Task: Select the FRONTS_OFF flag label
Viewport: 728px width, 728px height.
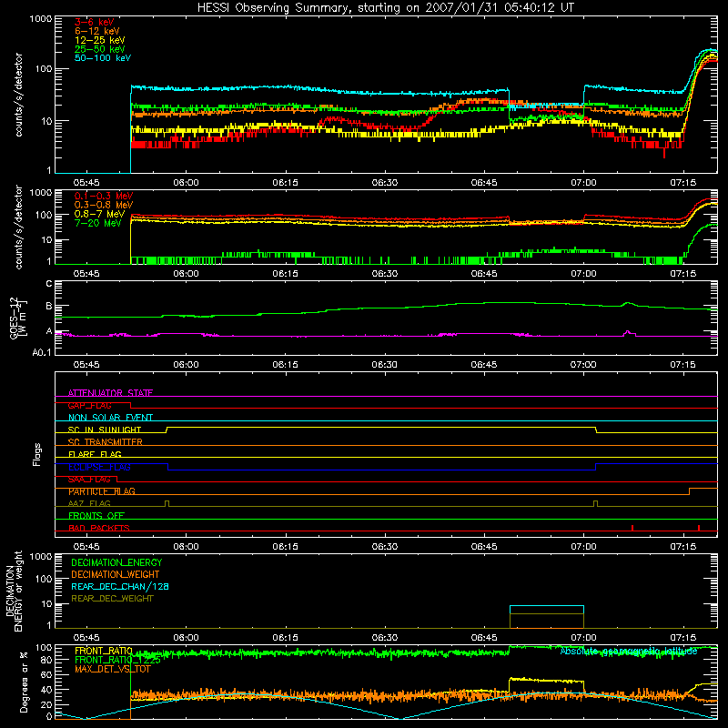Action: pos(96,516)
